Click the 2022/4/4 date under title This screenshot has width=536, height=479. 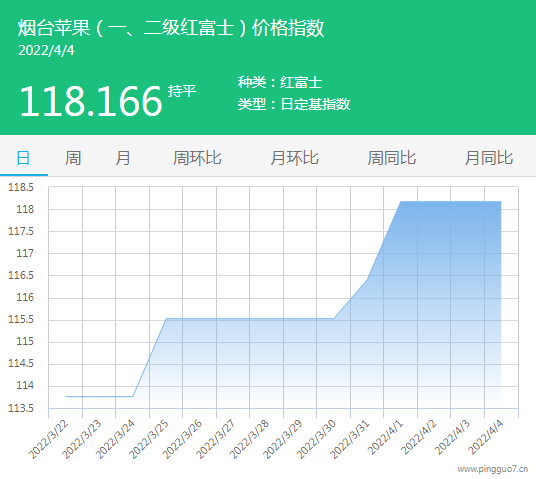pos(46,51)
